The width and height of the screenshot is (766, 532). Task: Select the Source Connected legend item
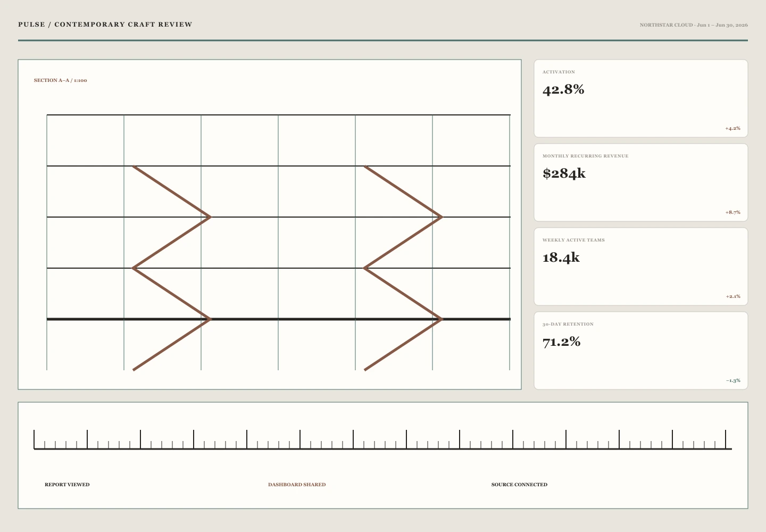519,485
